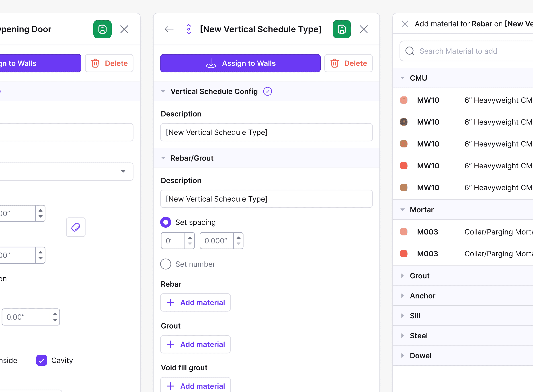Click the back arrow in Vertical Schedule header
Screen dimensions: 533x392
point(169,29)
